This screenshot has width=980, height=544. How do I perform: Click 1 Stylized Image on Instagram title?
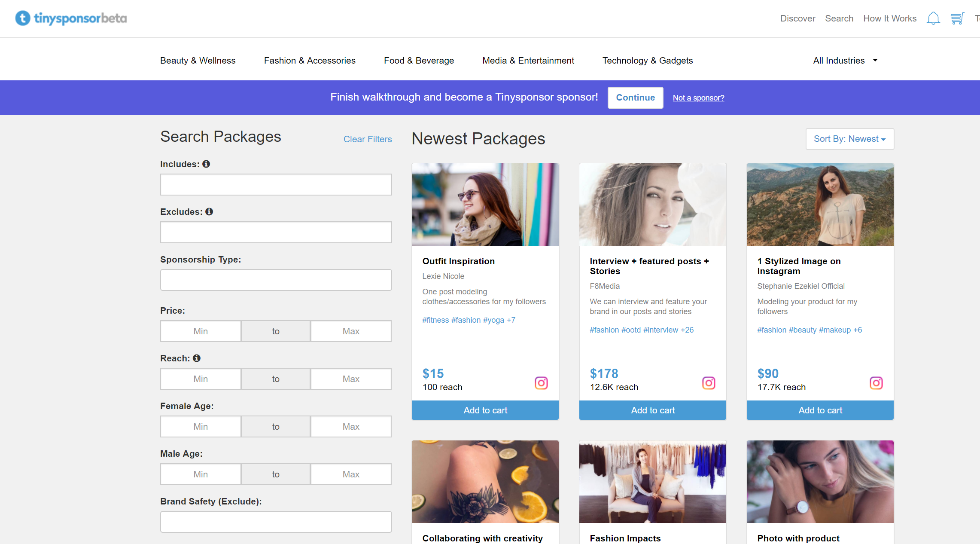[x=799, y=266]
